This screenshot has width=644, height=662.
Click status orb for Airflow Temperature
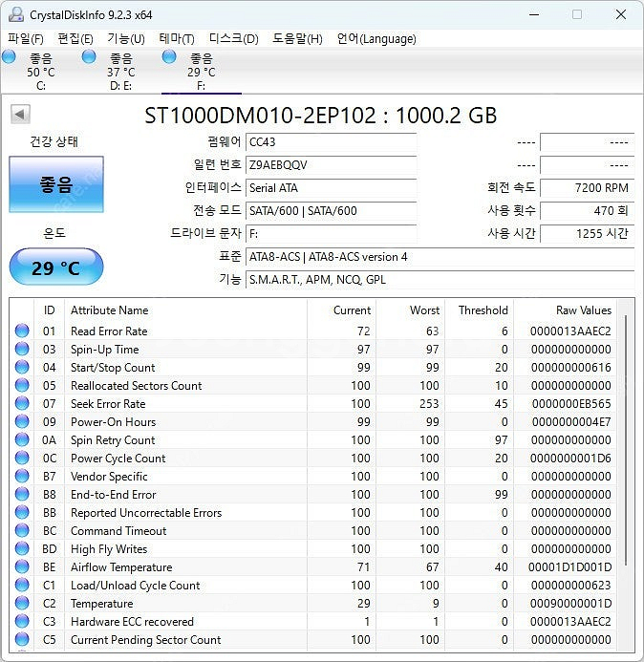(x=22, y=566)
